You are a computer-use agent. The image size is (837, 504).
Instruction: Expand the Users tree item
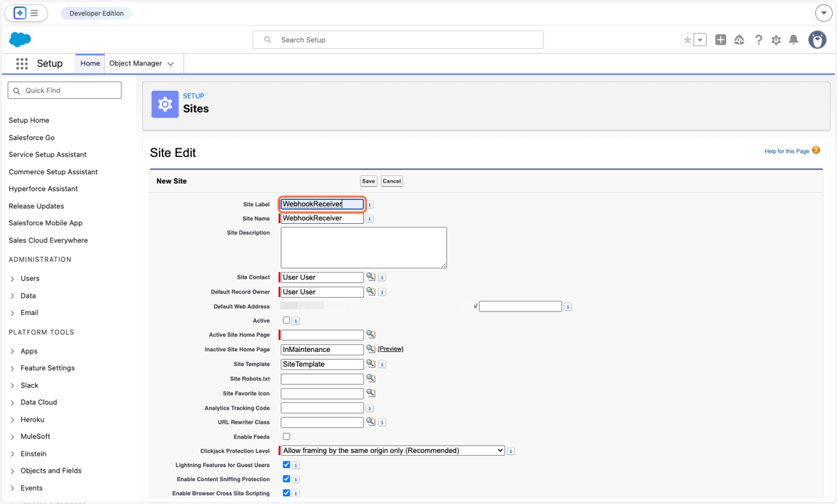(x=13, y=279)
